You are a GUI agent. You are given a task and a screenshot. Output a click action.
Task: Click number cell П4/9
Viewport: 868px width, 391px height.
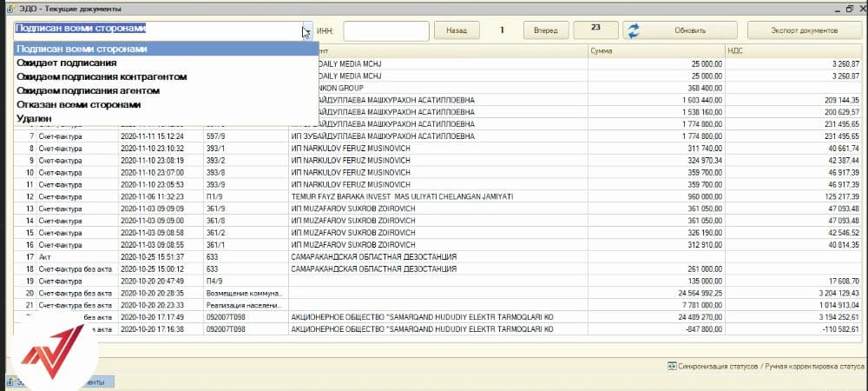[246, 281]
